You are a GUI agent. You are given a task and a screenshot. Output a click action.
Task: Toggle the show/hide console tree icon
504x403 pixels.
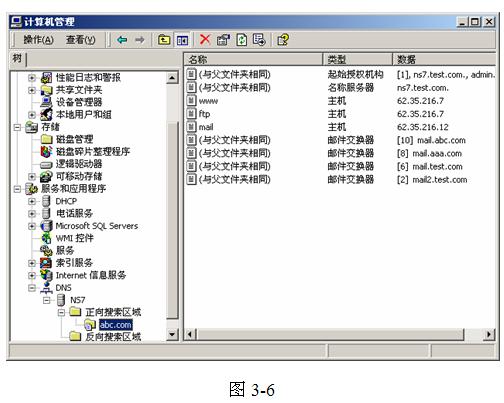pyautogui.click(x=182, y=40)
